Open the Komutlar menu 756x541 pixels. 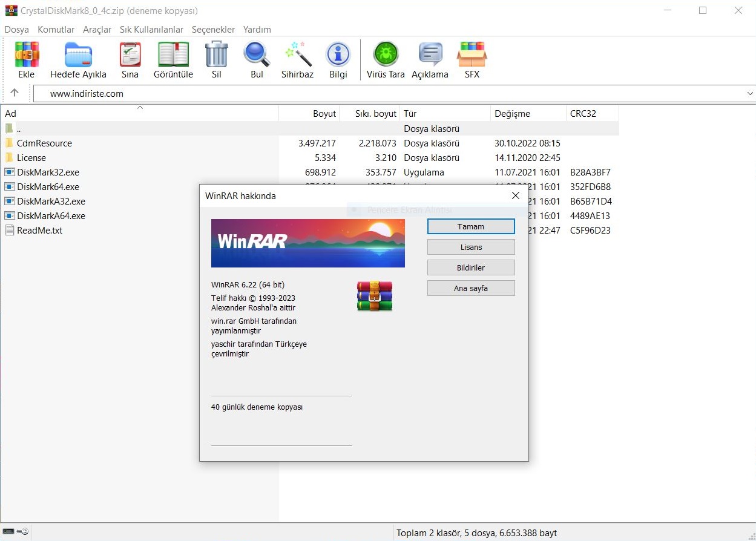click(56, 30)
